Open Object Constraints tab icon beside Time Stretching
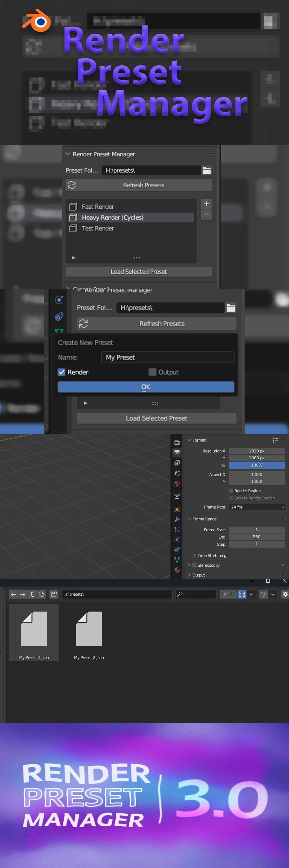This screenshot has height=868, width=289. [x=177, y=550]
